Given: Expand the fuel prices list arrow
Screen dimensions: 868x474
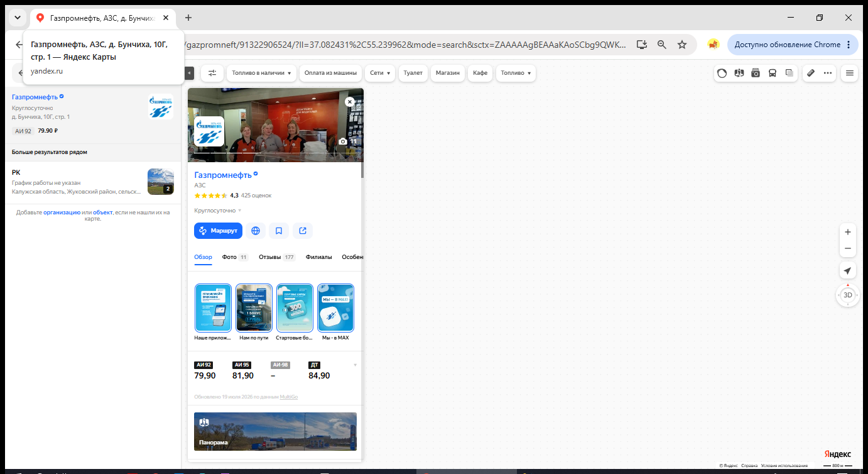Looking at the screenshot, I should coord(355,365).
